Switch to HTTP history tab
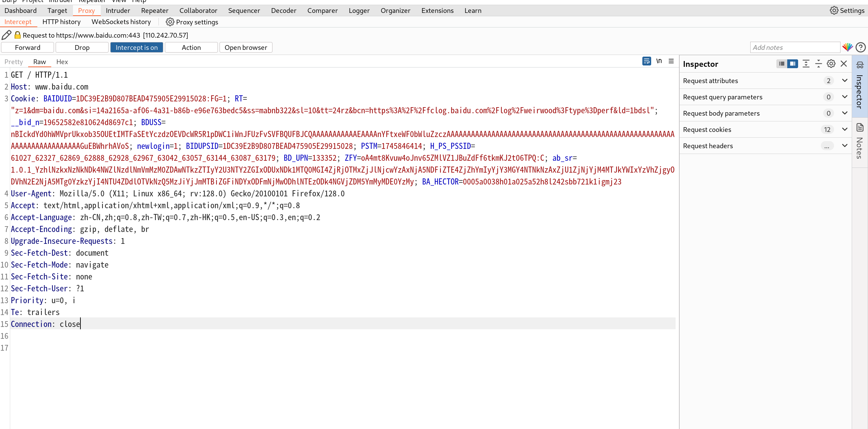 tap(61, 22)
